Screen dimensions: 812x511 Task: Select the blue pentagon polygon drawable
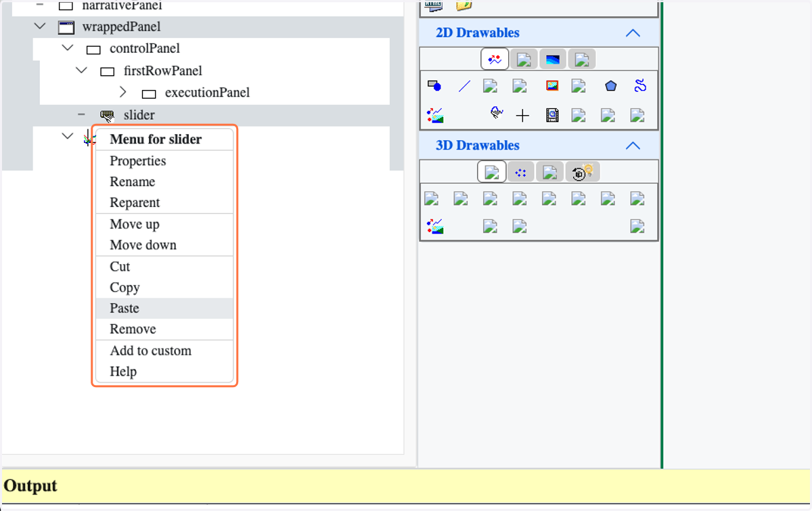[611, 86]
